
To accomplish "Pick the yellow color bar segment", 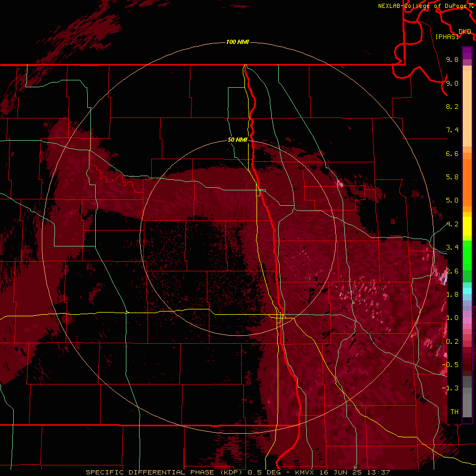I will click(467, 226).
